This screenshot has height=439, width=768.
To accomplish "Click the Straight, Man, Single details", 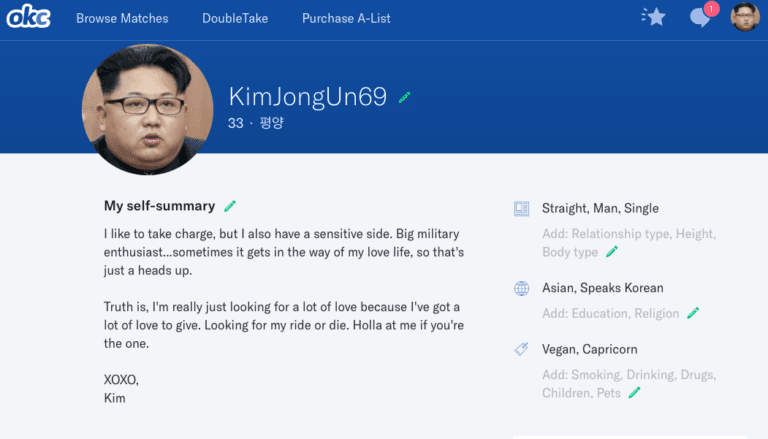I will (600, 208).
